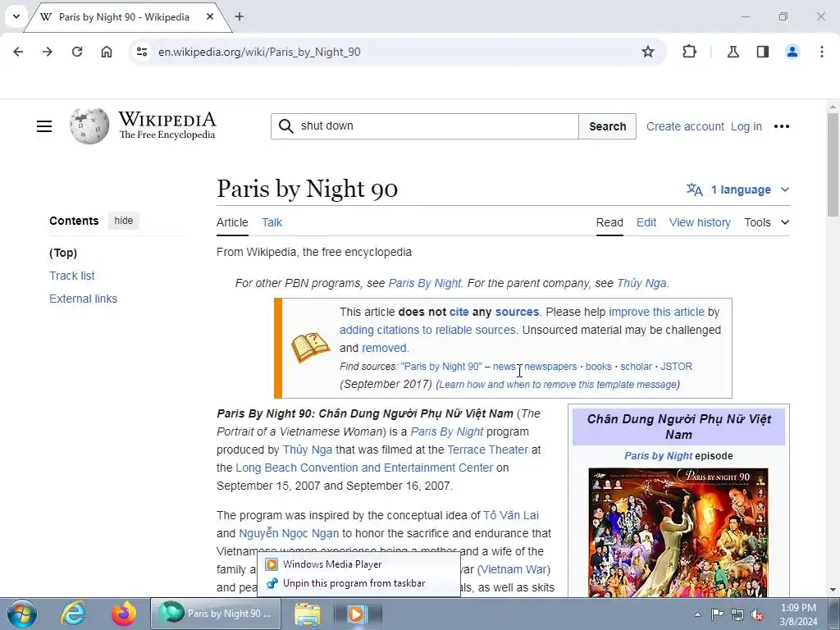Click the muted volume tray icon

757,614
